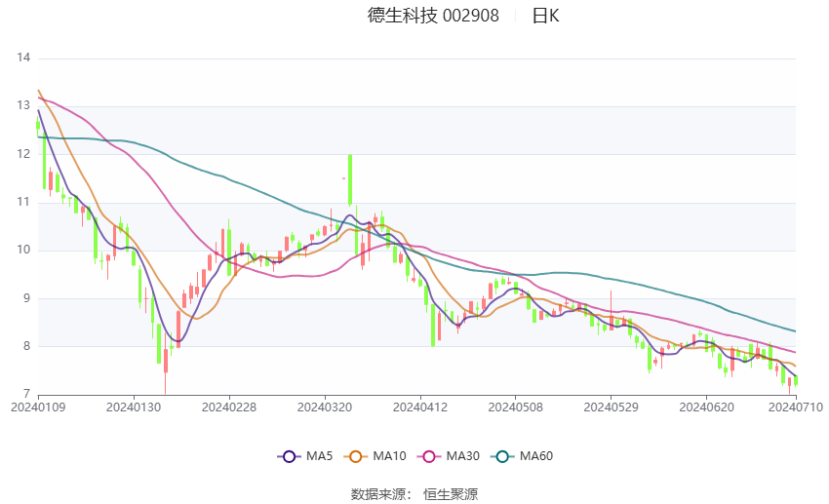This screenshot has height=504, width=829.
Task: Click the tall green candlestick reaching 12
Action: tap(350, 179)
